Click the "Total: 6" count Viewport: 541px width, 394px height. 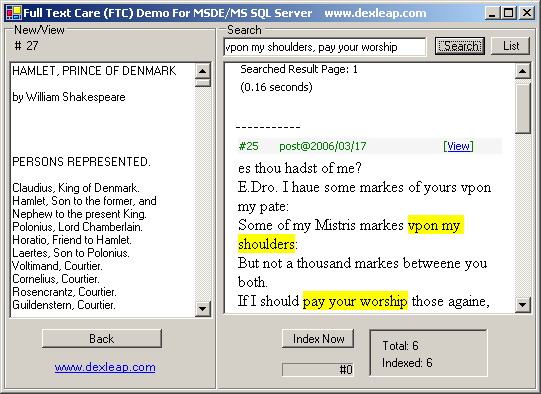pyautogui.click(x=400, y=345)
